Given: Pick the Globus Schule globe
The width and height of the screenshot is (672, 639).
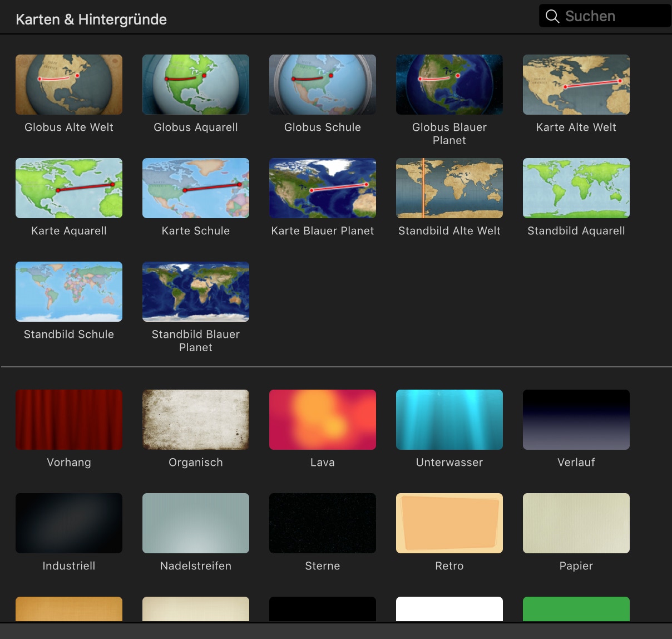Looking at the screenshot, I should (x=323, y=85).
